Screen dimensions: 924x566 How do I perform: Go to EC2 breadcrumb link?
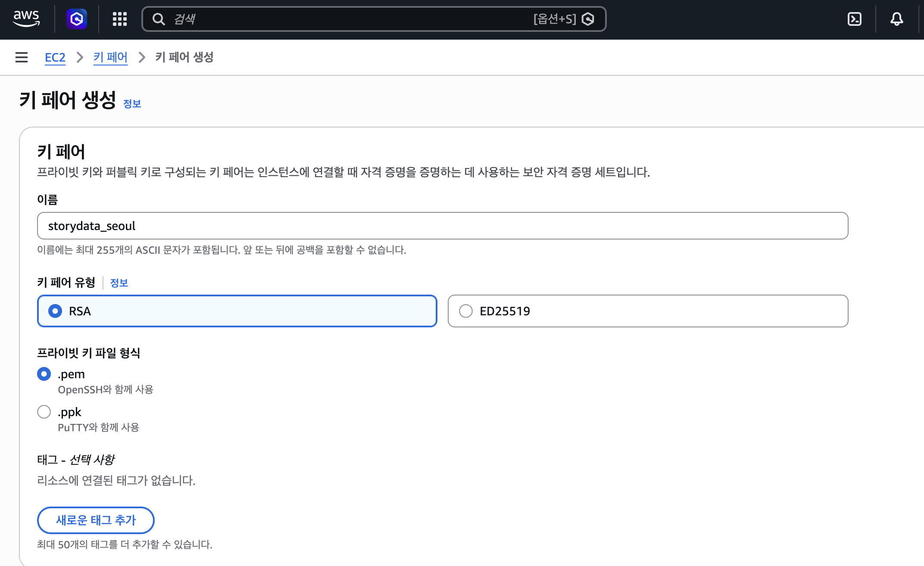tap(55, 57)
